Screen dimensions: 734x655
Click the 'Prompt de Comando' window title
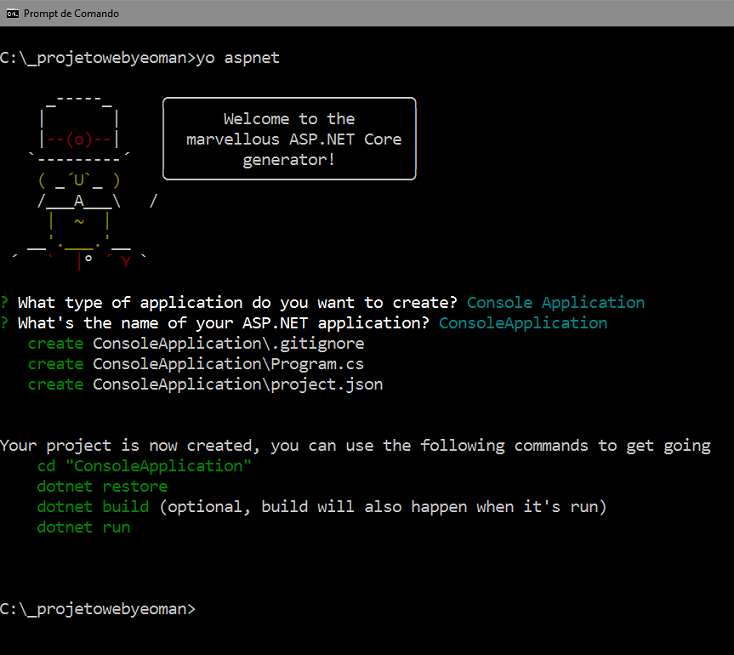pyautogui.click(x=71, y=14)
